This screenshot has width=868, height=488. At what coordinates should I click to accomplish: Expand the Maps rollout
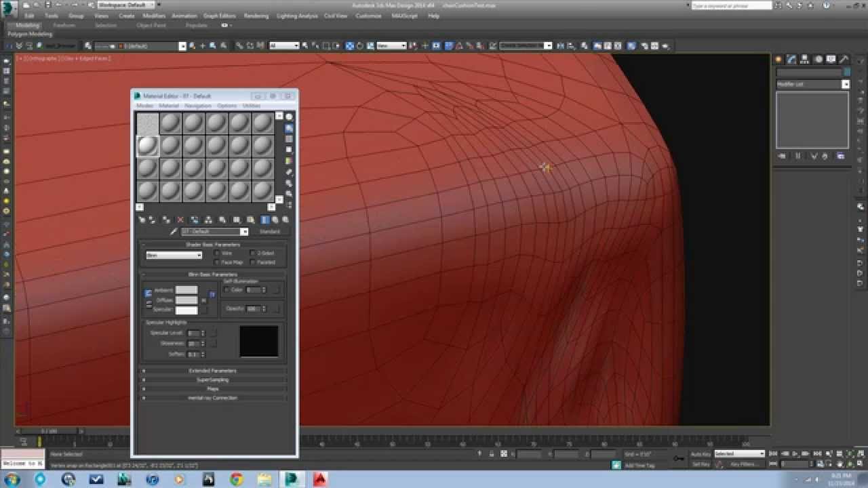[213, 389]
